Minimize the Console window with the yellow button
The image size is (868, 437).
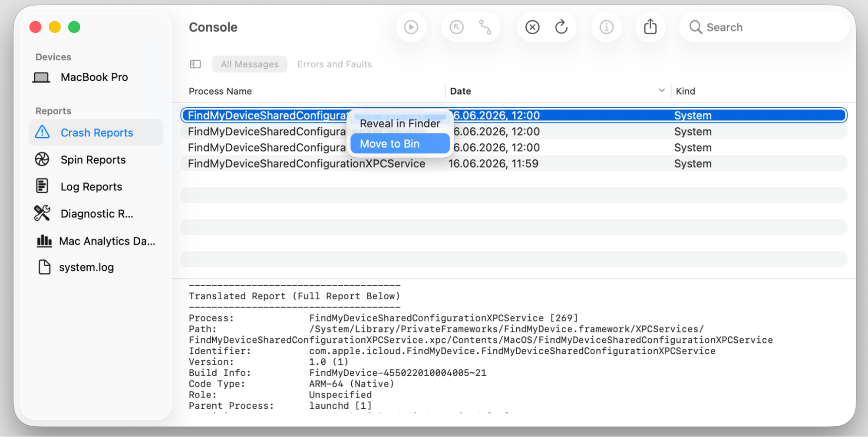click(x=55, y=27)
